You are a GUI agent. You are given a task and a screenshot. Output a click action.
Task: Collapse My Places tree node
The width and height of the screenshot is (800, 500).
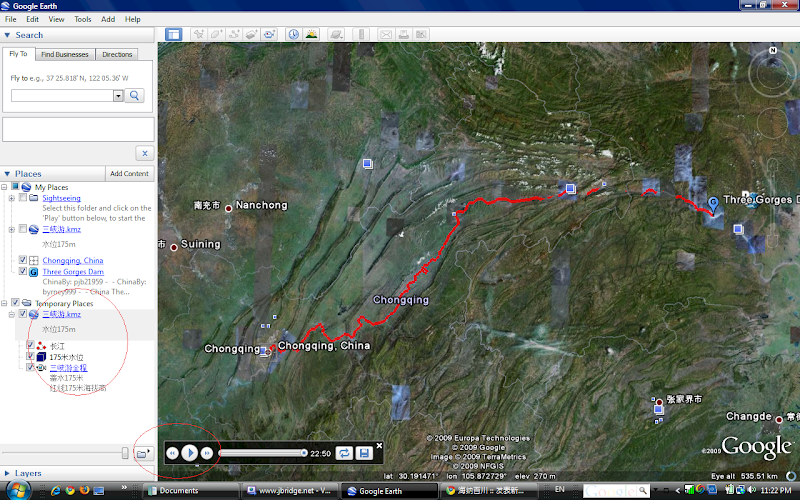(x=4, y=187)
